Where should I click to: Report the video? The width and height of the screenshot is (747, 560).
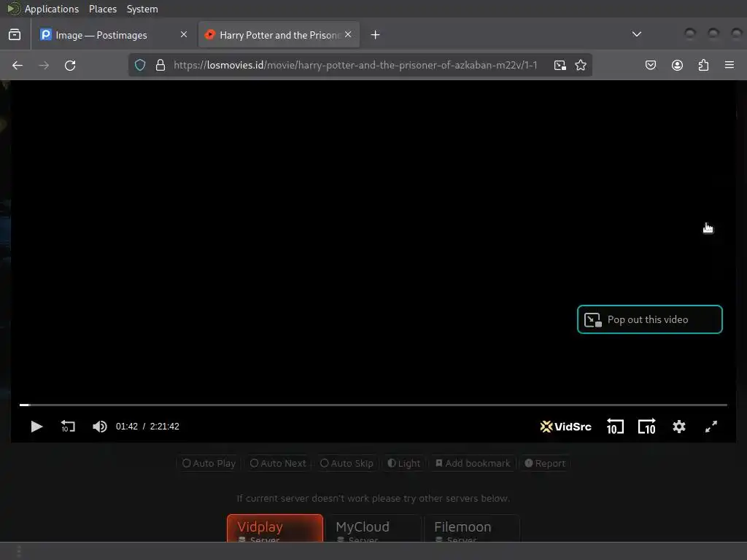point(544,463)
